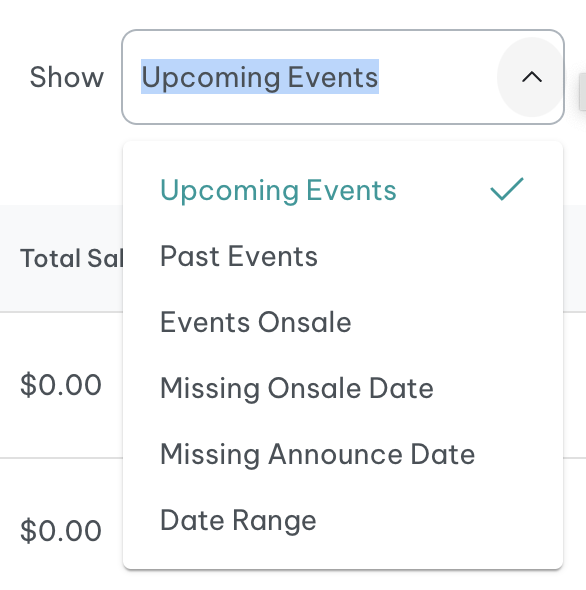The height and width of the screenshot is (590, 586).
Task: Select Date Range at the list bottom
Action: point(343,520)
